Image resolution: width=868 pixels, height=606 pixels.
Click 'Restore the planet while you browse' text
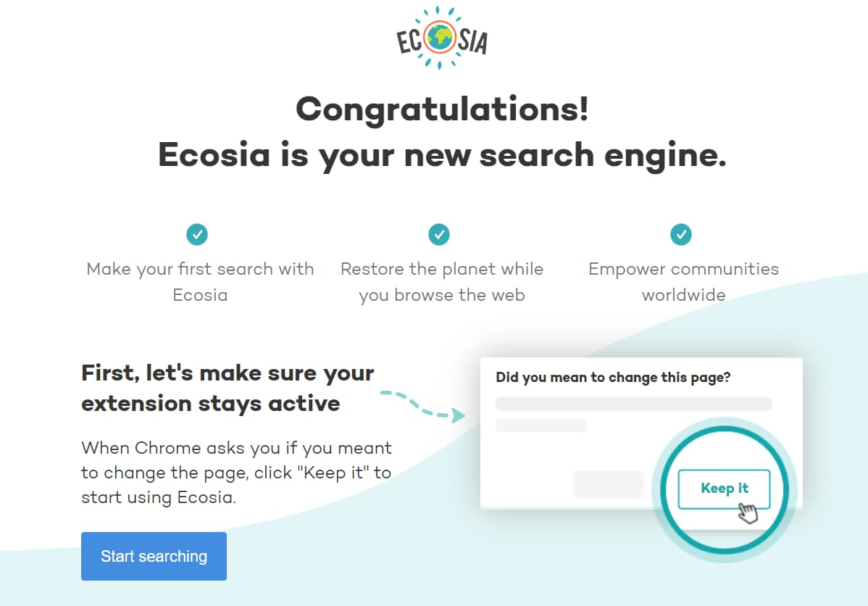pyautogui.click(x=442, y=282)
